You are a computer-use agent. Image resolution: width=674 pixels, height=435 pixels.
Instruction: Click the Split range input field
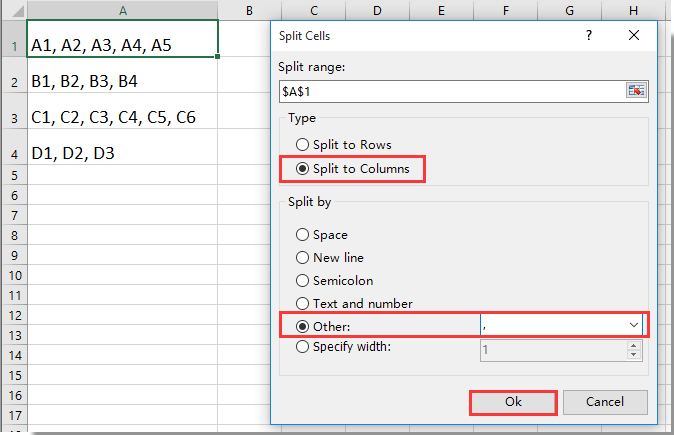coord(453,91)
